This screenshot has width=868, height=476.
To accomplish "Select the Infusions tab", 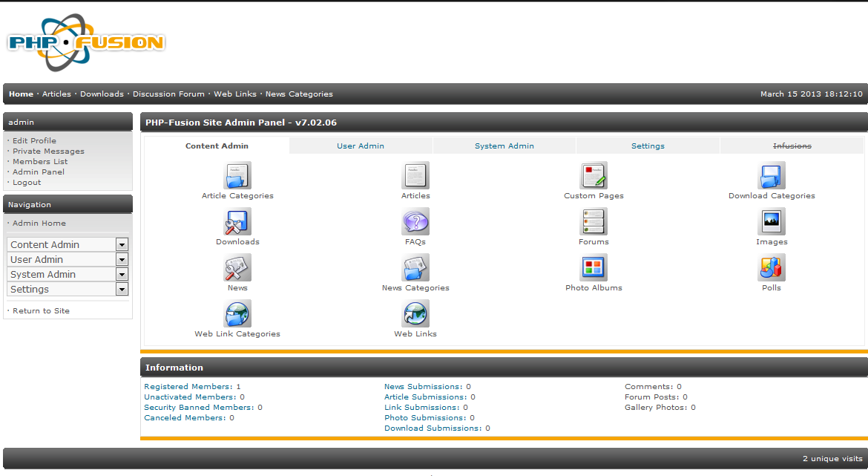I will [792, 146].
